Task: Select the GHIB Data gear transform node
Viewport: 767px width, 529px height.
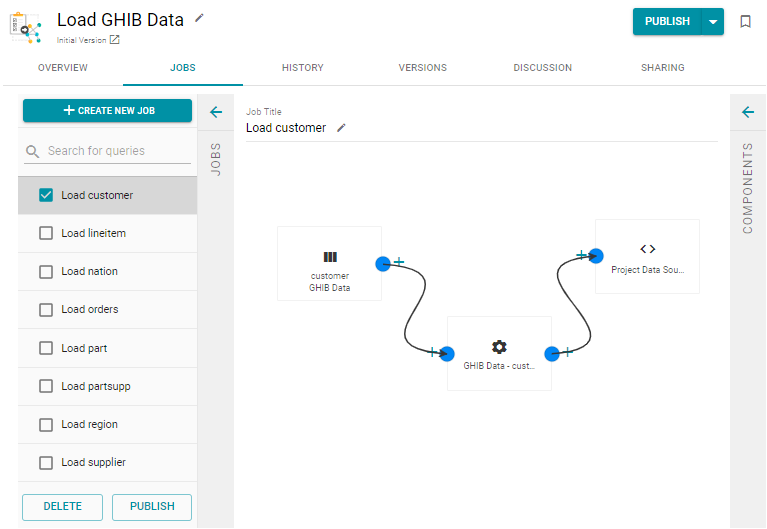Action: [x=499, y=353]
